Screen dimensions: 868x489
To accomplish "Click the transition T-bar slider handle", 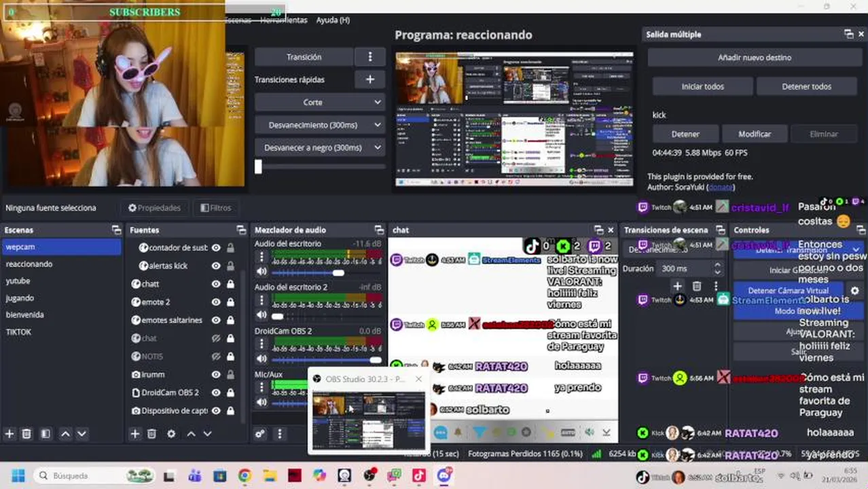I will tap(258, 166).
